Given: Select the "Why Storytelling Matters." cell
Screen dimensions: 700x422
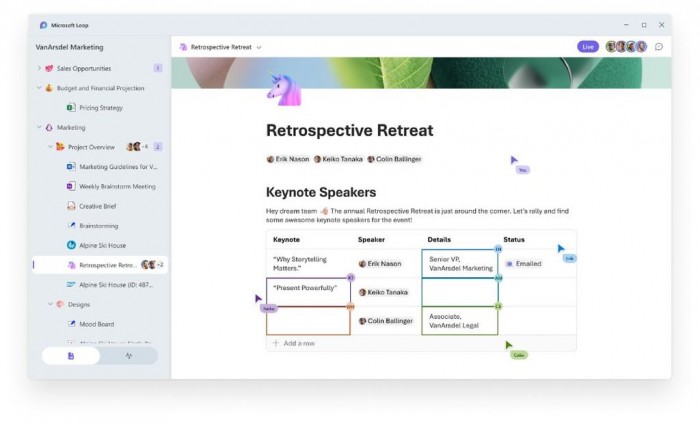Looking at the screenshot, I should coord(308,263).
